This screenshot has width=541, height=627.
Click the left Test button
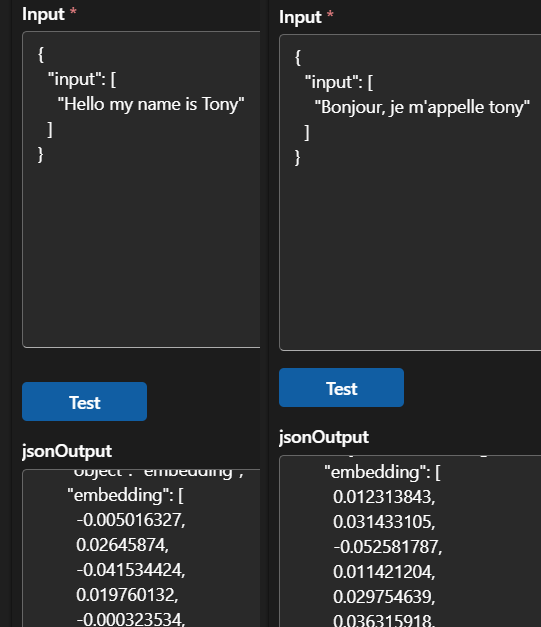click(84, 401)
